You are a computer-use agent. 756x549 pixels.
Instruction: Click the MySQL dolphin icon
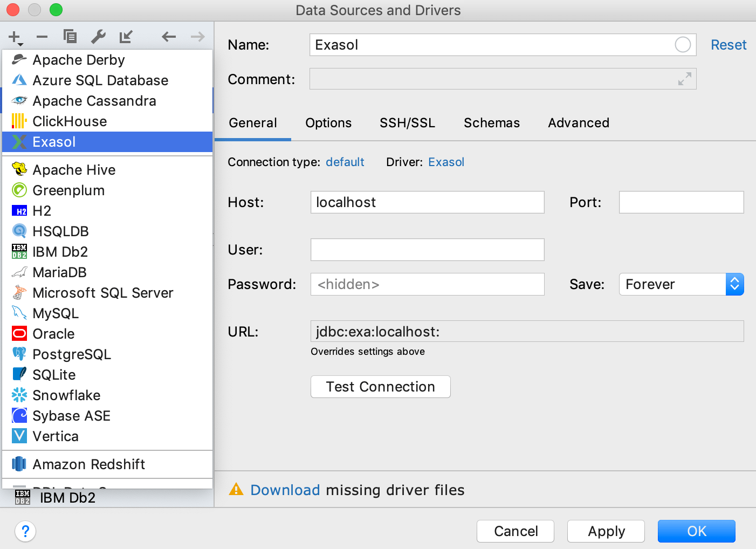coord(19,313)
